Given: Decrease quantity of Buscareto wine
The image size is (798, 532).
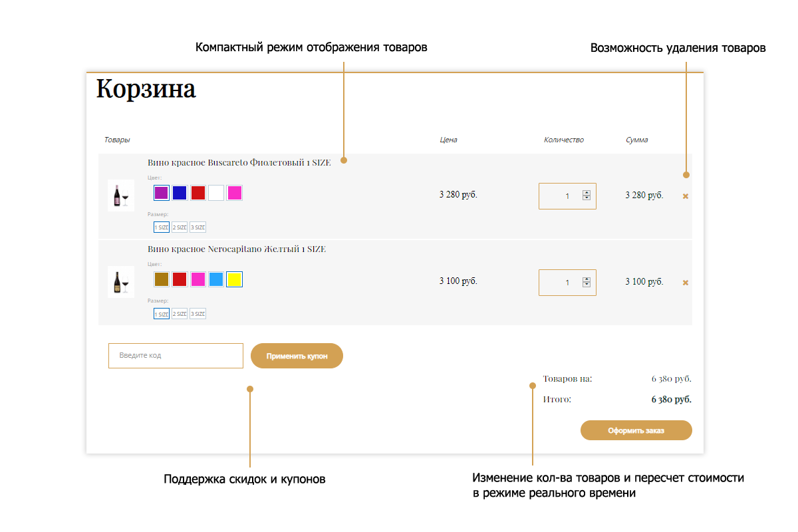Looking at the screenshot, I should click(x=587, y=198).
